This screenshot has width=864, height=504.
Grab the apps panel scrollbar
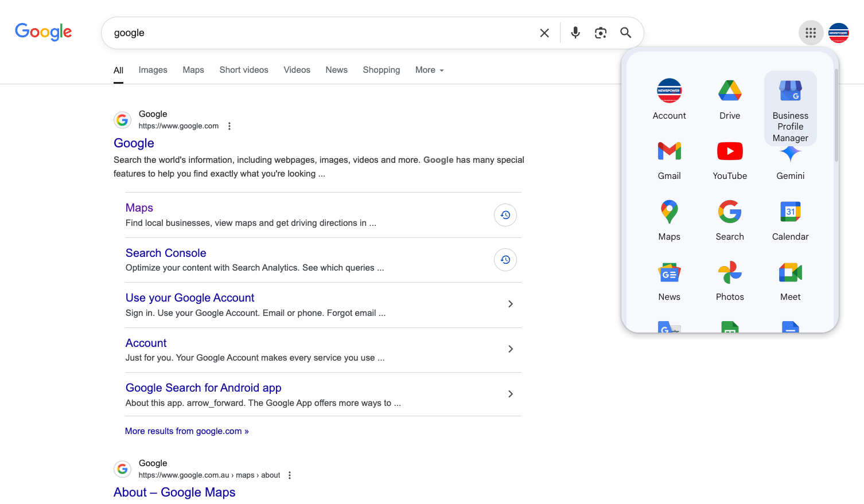pos(836,115)
